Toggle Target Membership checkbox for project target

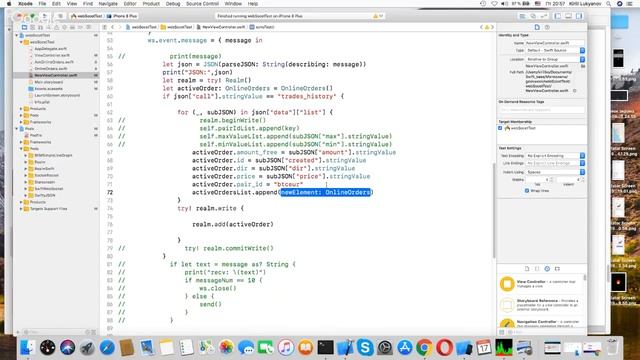point(500,128)
